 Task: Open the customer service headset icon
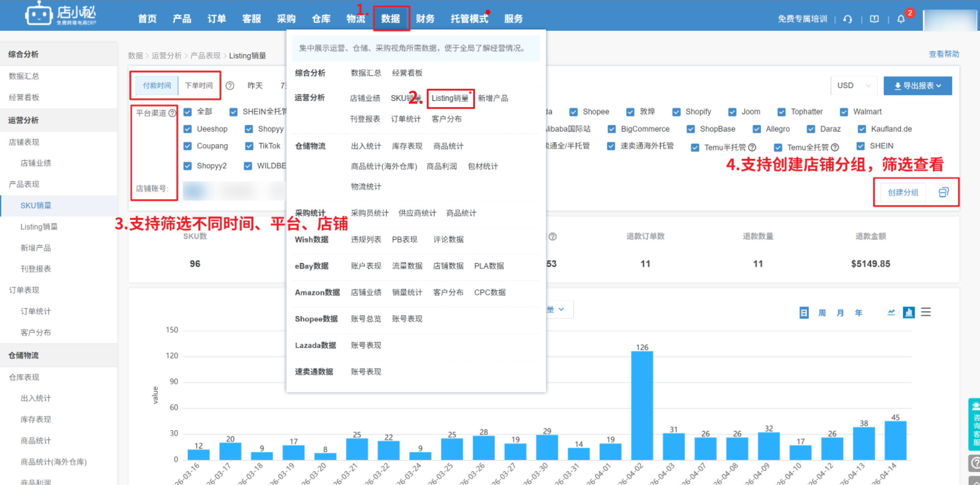click(847, 19)
